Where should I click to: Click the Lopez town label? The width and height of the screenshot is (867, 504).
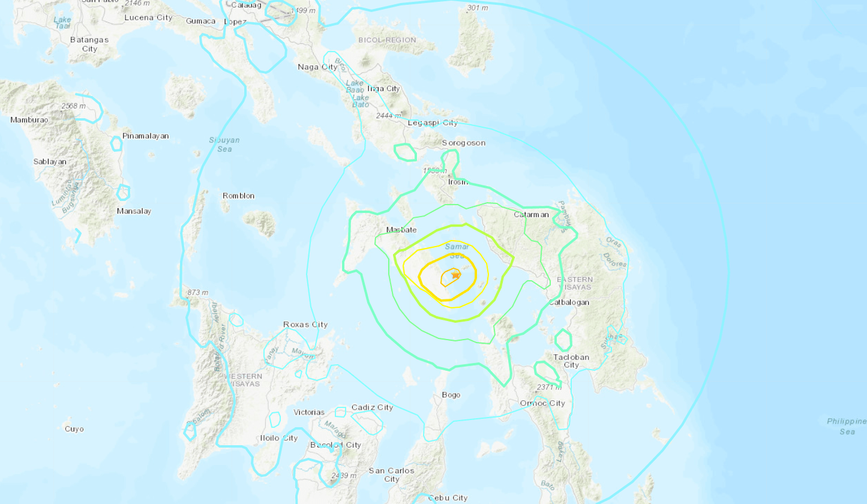point(235,21)
